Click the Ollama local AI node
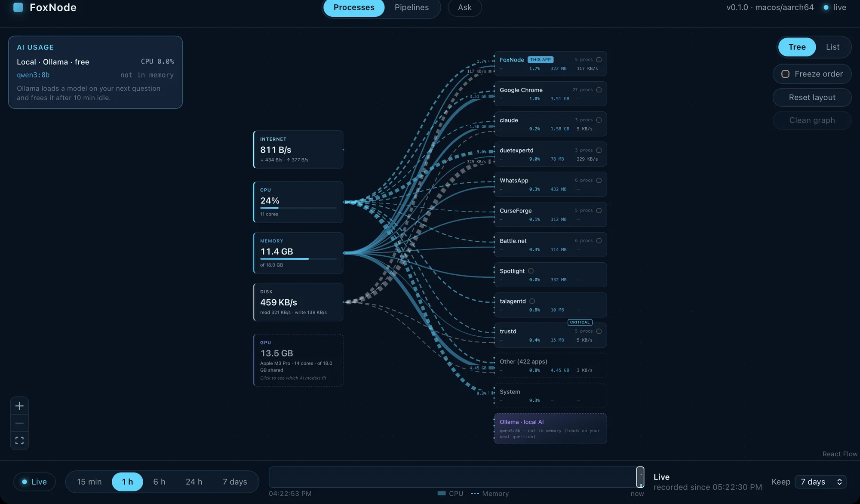This screenshot has height=504, width=860. coord(550,429)
